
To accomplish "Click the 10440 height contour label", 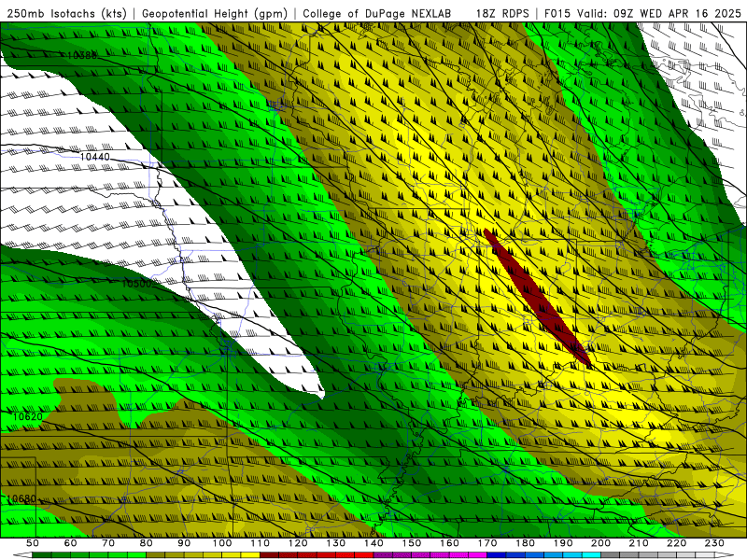I will (x=95, y=157).
